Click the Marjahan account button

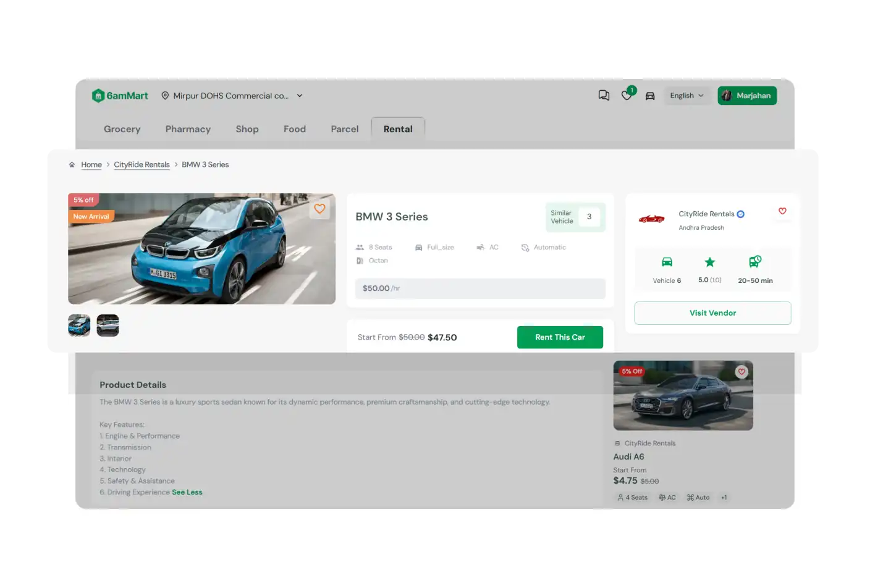pyautogui.click(x=747, y=96)
